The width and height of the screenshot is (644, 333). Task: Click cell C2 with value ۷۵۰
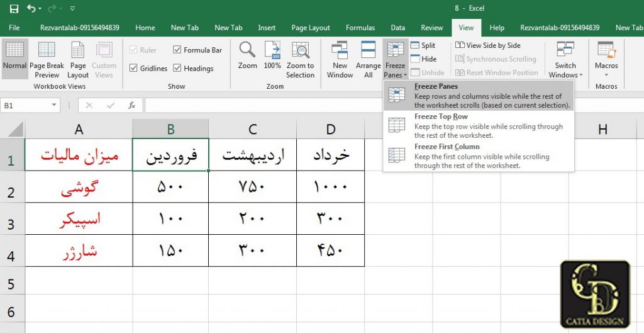pos(252,187)
